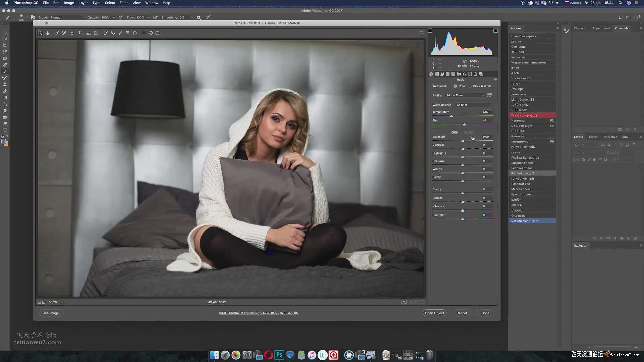Image resolution: width=644 pixels, height=362 pixels.
Task: Open the Effects fx panel tab
Action: click(465, 74)
